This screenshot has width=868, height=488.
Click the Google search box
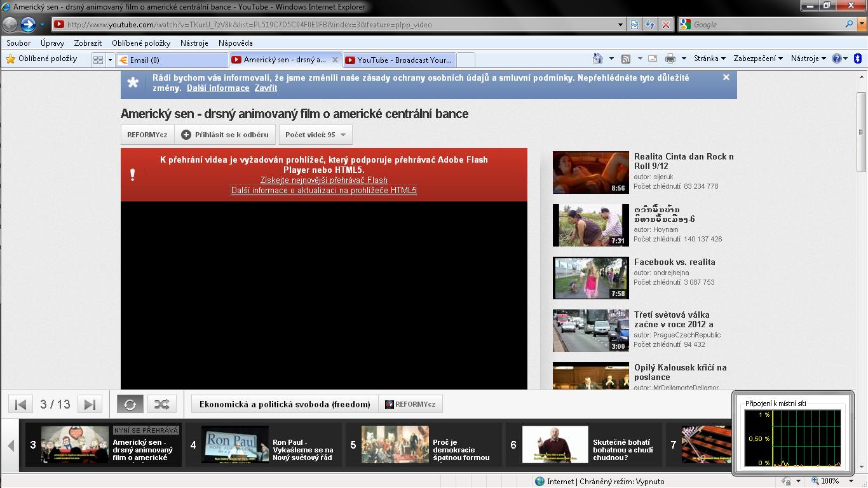coord(767,25)
